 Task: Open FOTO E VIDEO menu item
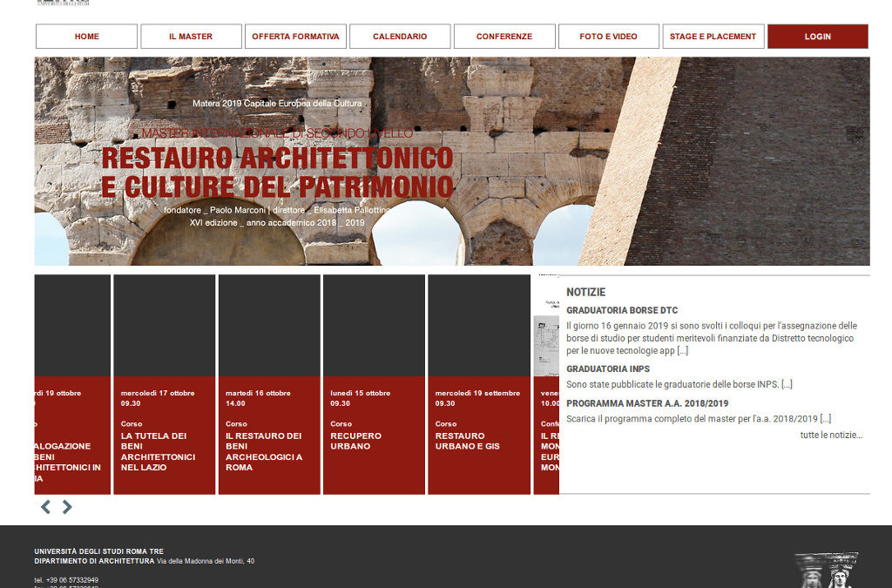click(609, 37)
